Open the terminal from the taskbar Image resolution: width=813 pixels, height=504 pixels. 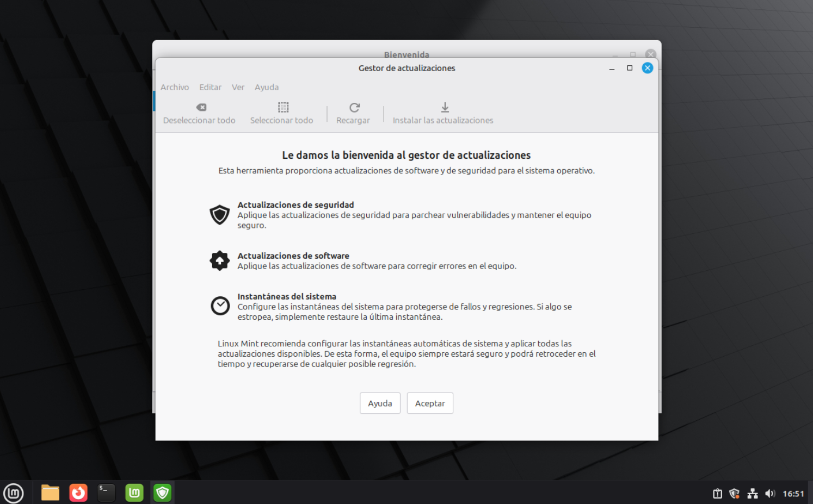coord(106,493)
